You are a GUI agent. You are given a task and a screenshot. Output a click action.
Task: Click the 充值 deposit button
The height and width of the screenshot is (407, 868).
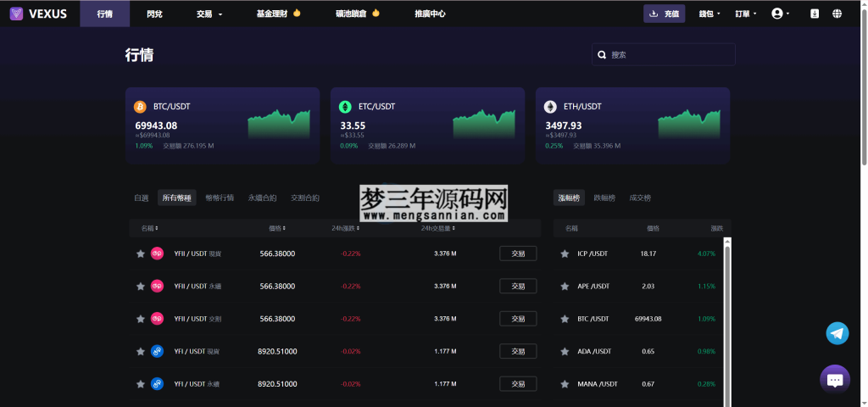(665, 14)
